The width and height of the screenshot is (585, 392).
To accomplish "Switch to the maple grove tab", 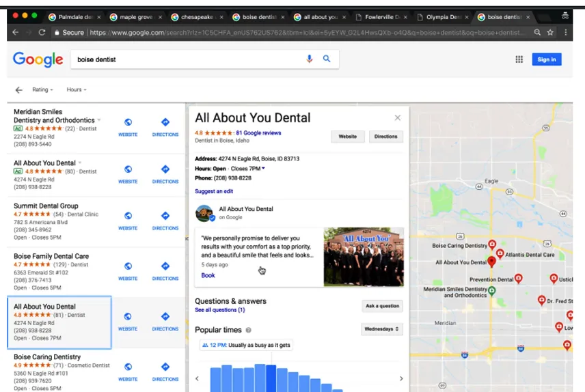I will pos(135,17).
